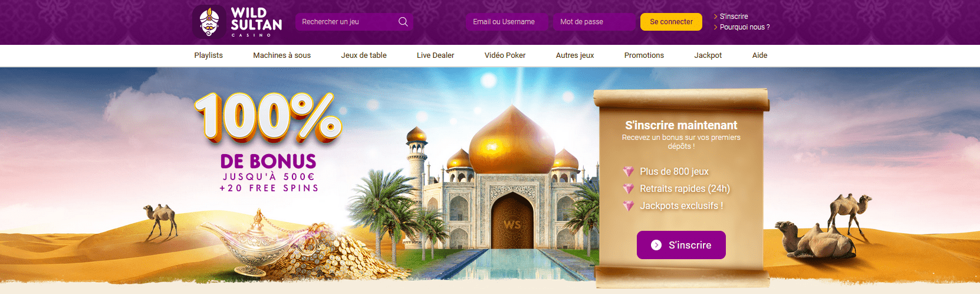Click the purple S'inscrire button on scroll
This screenshot has width=980, height=294.
[681, 245]
